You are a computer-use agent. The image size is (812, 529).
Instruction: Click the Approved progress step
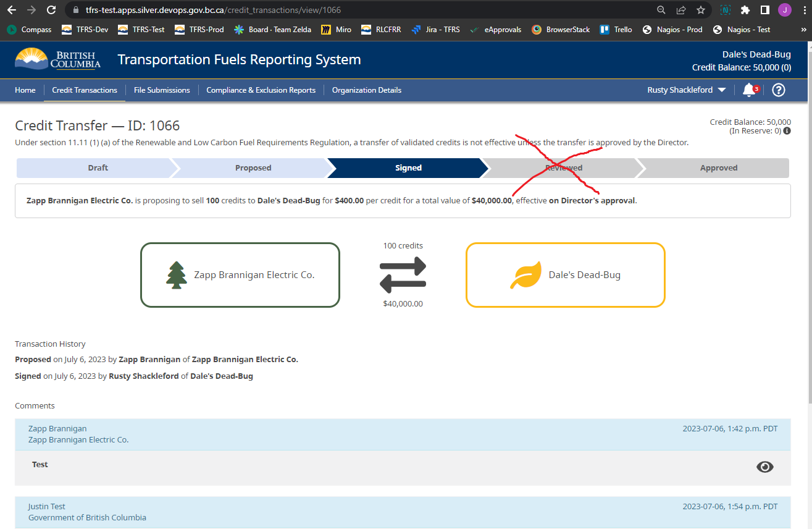[x=719, y=167]
